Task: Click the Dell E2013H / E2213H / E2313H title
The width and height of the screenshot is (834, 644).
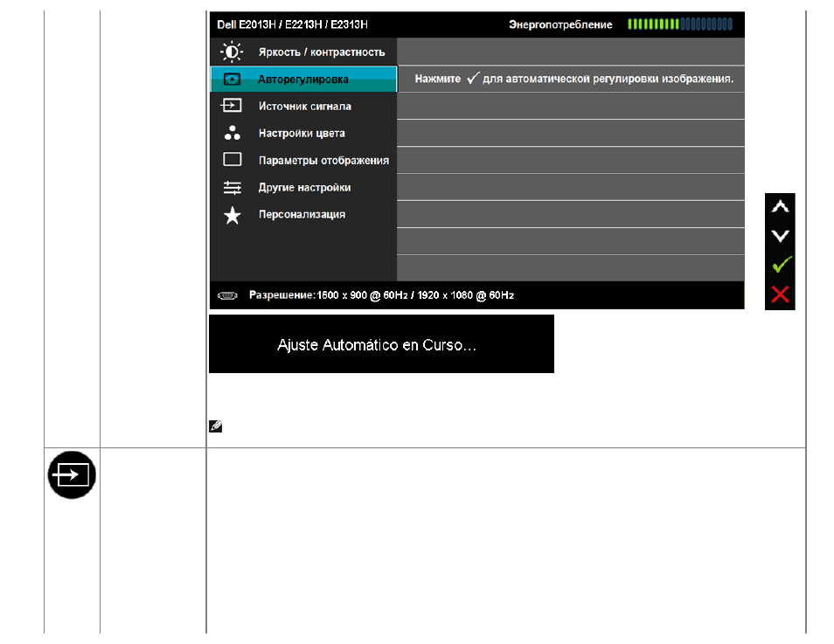Action: click(292, 24)
